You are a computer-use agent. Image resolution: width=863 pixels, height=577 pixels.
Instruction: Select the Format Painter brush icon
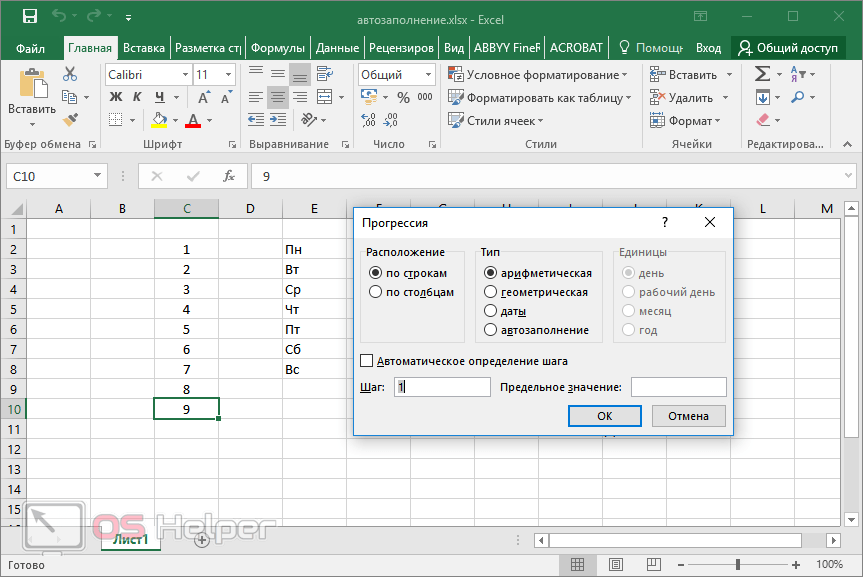click(70, 120)
